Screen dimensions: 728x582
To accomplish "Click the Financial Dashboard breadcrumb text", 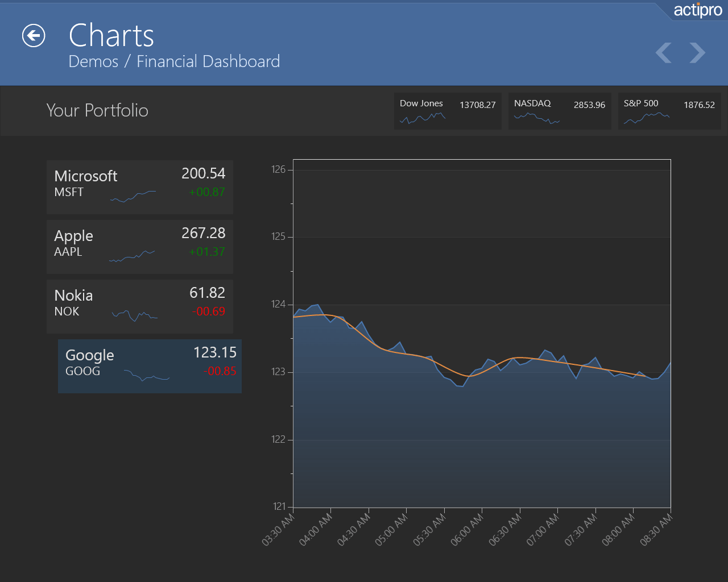I will (x=208, y=61).
